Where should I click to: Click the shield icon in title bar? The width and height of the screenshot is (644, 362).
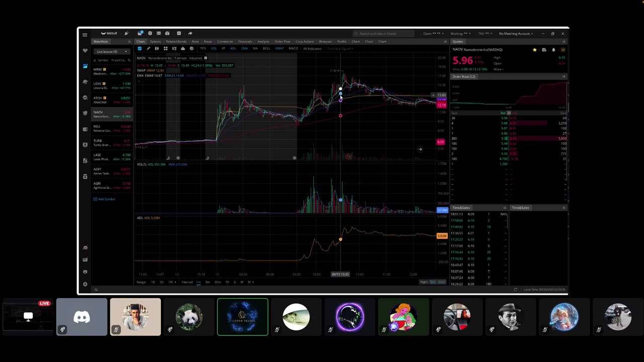pyautogui.click(x=150, y=33)
